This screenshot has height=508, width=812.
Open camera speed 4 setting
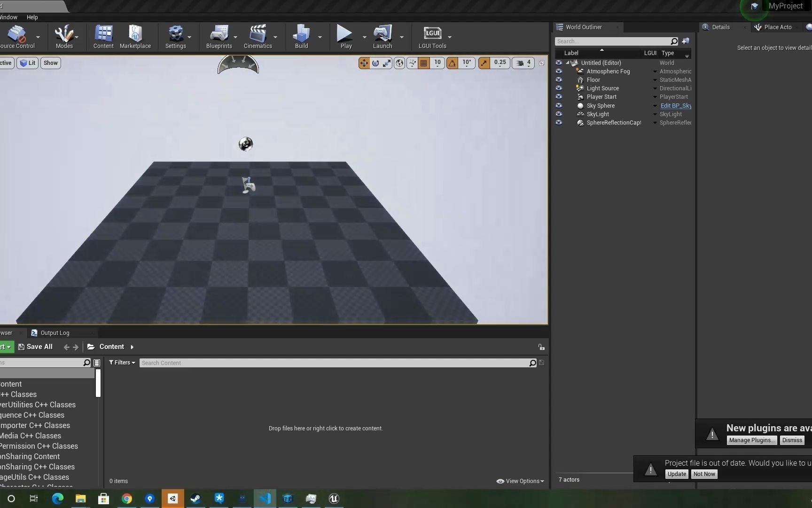point(523,63)
